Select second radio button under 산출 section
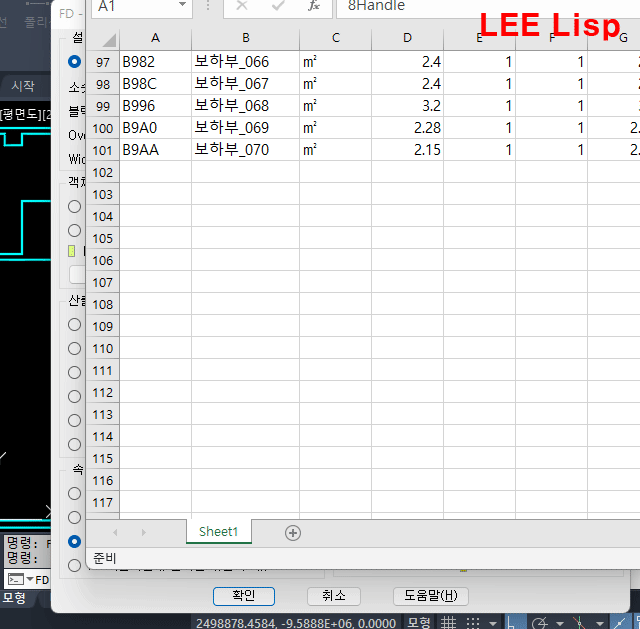Viewport: 640px width, 629px height. point(74,349)
